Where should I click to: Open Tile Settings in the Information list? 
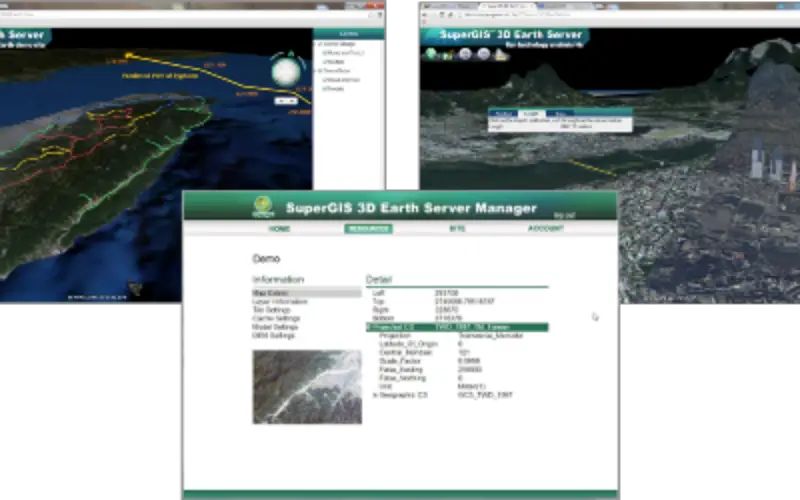271,310
